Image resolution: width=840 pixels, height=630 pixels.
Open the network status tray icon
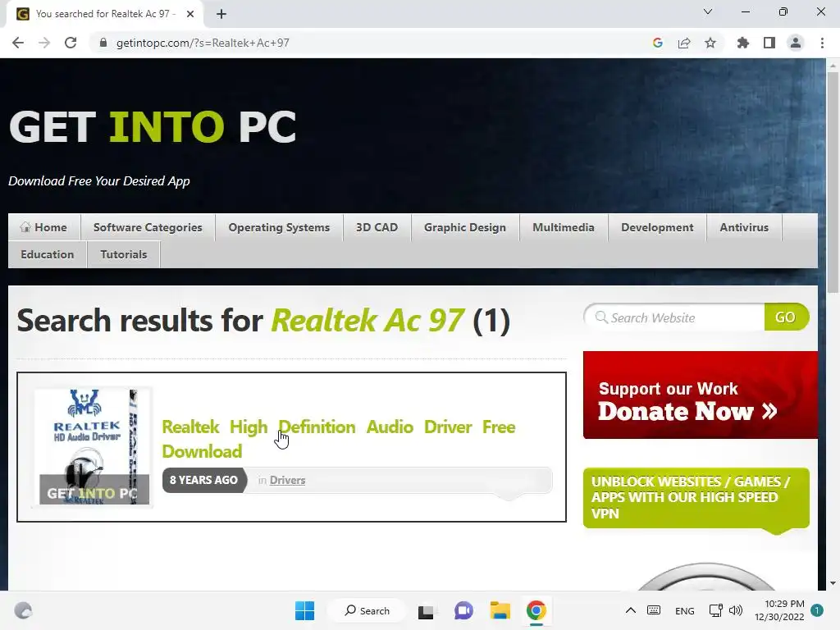coord(715,610)
